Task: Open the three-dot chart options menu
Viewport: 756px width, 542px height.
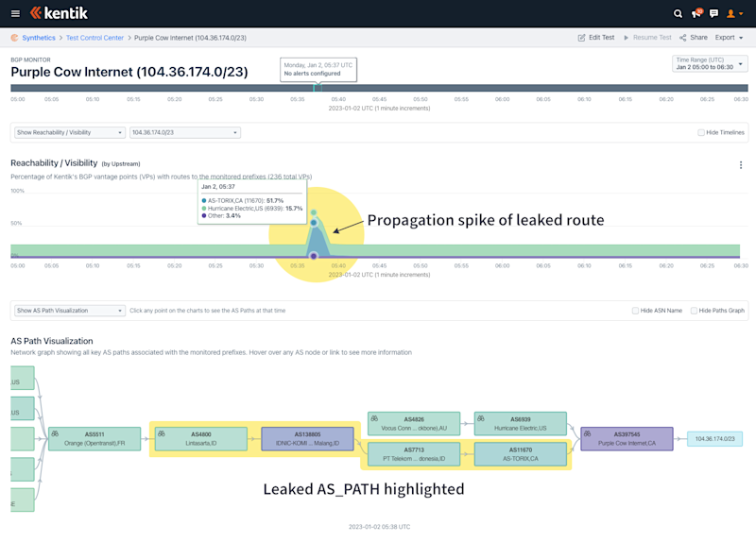Action: coord(741,165)
